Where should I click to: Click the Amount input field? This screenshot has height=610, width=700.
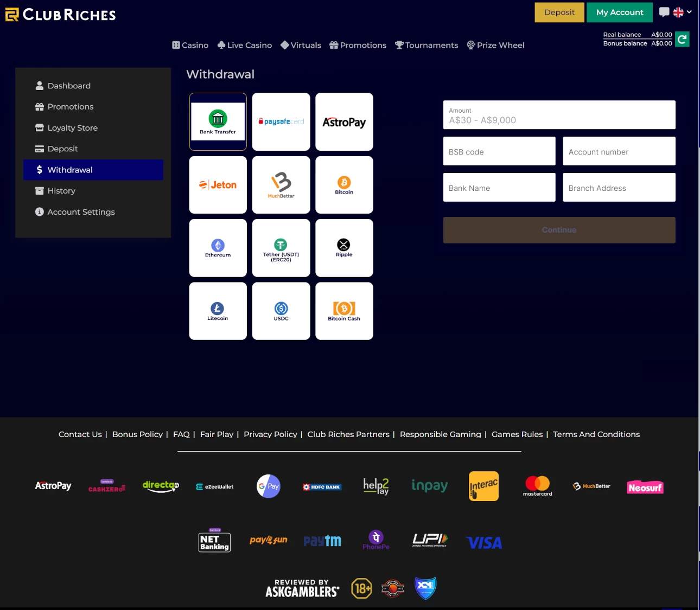[559, 115]
